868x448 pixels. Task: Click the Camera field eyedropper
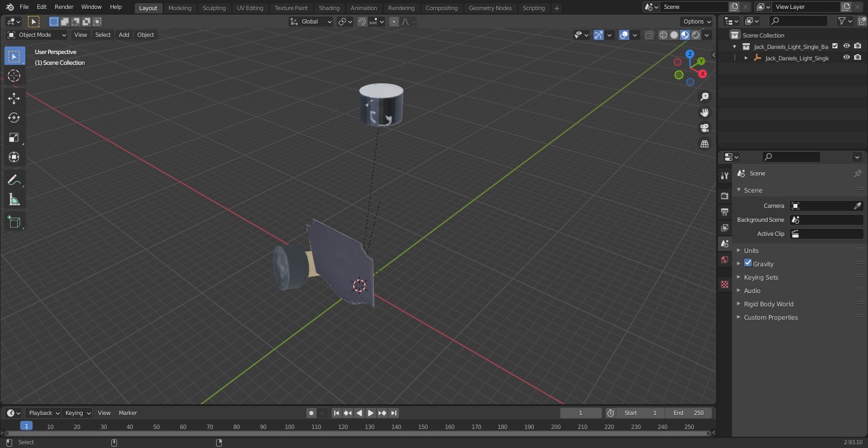coord(857,206)
